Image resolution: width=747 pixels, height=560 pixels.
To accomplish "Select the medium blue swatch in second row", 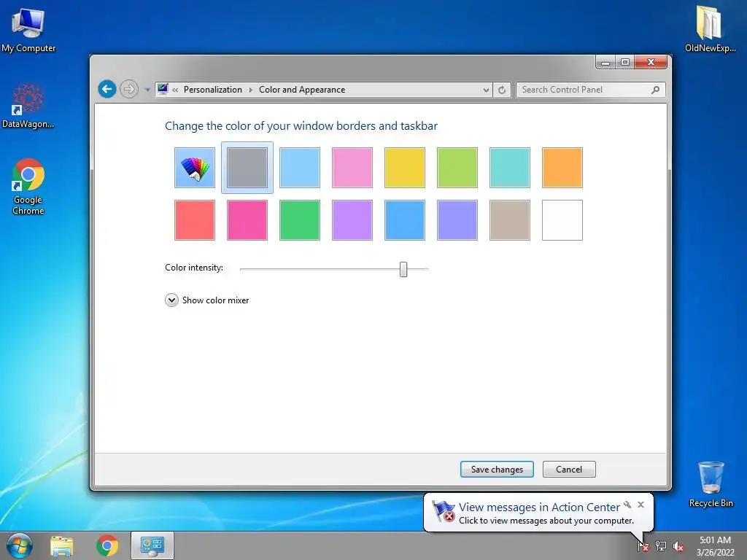I will 404,220.
